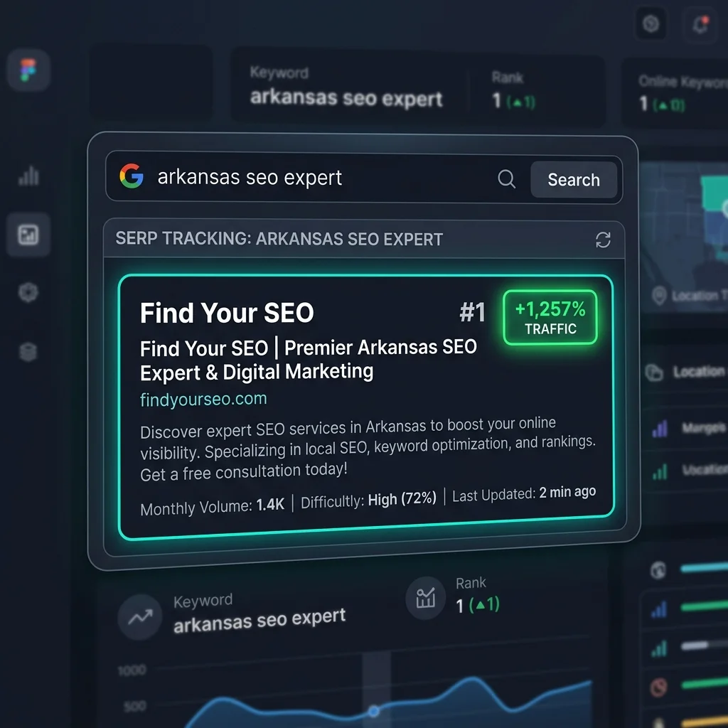The height and width of the screenshot is (728, 728).
Task: Click the data point marker on line chart
Action: tap(373, 711)
